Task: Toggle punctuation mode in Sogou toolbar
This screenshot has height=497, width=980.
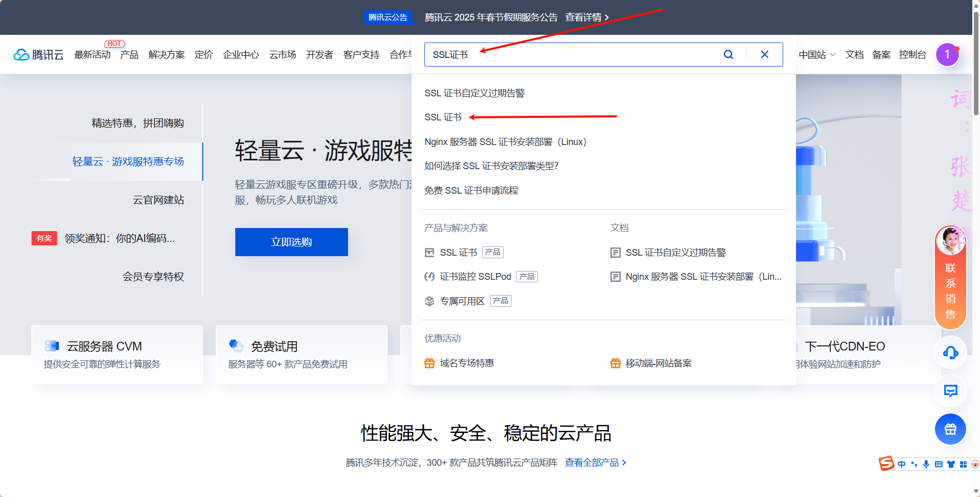Action: (x=914, y=464)
